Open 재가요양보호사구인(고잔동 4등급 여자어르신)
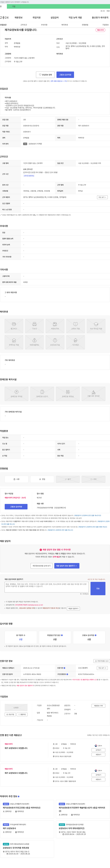 click(x=22, y=808)
